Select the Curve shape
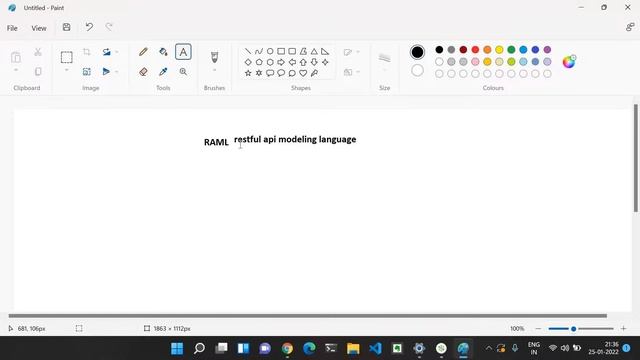Image resolution: width=640 pixels, height=360 pixels. tap(259, 51)
